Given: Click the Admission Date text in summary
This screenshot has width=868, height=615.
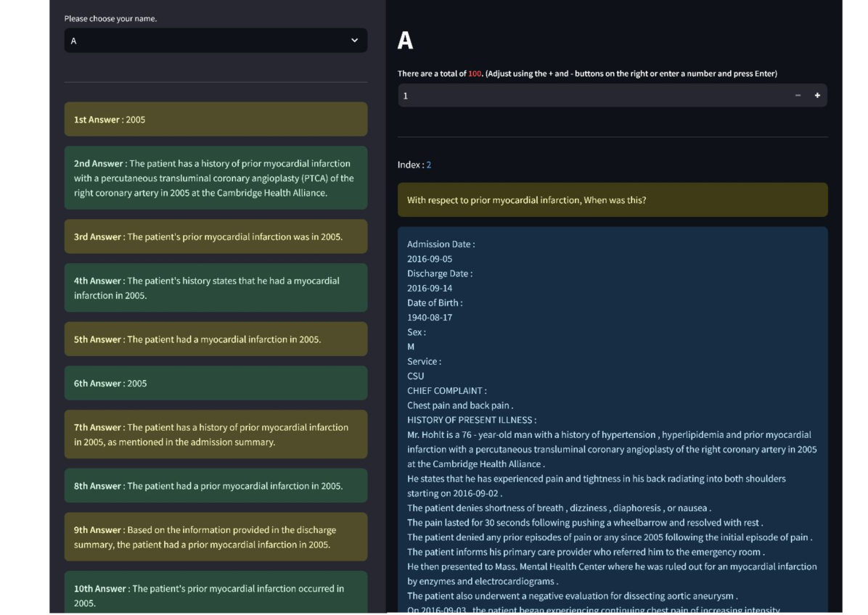Looking at the screenshot, I should pyautogui.click(x=441, y=244).
